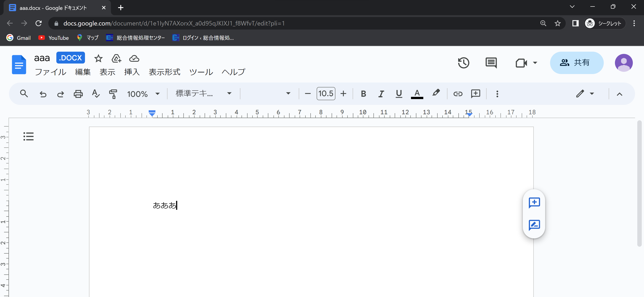The image size is (644, 297).
Task: Open the 挿入 menu
Action: (x=132, y=72)
